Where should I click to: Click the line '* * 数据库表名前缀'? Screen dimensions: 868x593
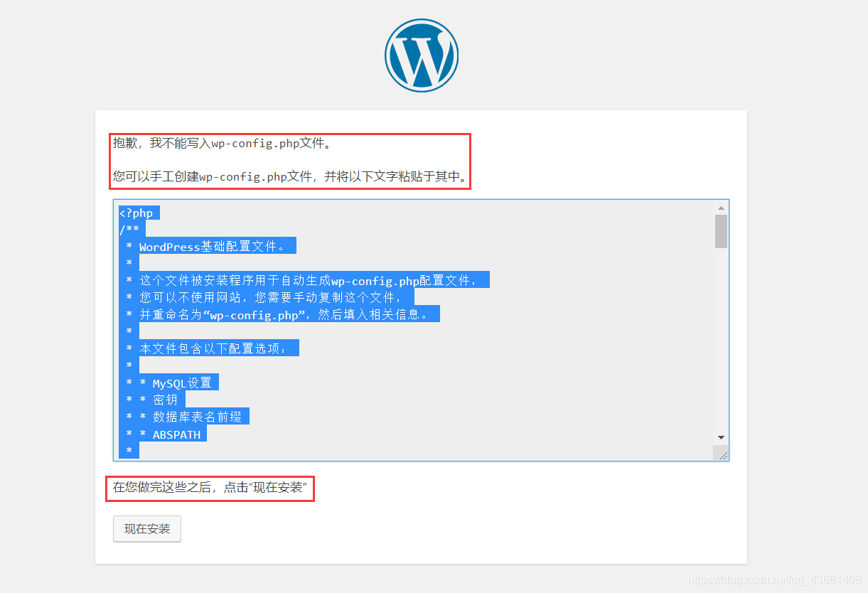click(185, 417)
